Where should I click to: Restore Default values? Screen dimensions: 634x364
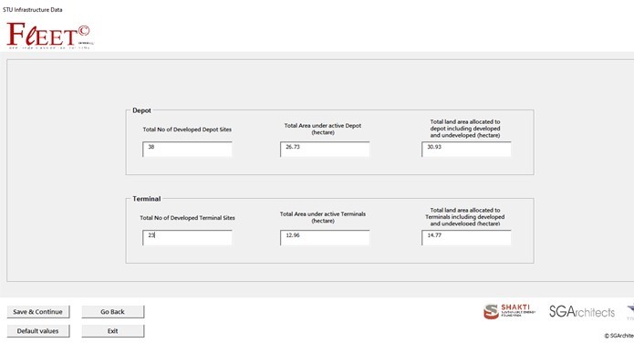[x=38, y=331]
